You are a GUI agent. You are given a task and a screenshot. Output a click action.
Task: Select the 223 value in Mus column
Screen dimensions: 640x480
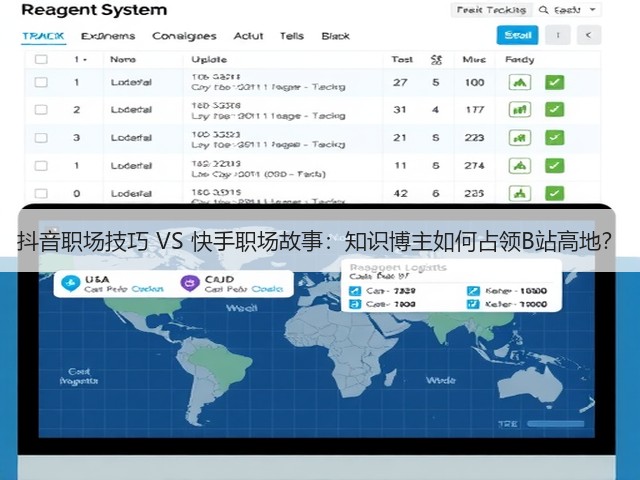(474, 138)
